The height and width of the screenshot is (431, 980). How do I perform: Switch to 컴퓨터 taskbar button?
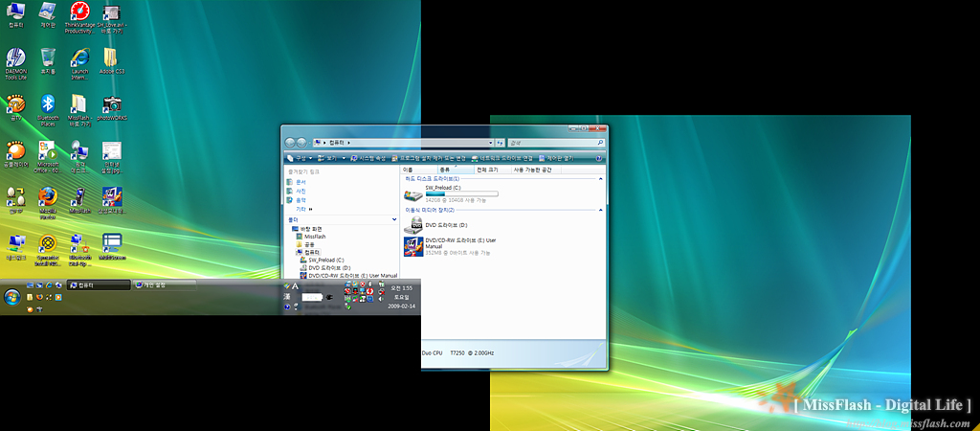click(x=99, y=285)
